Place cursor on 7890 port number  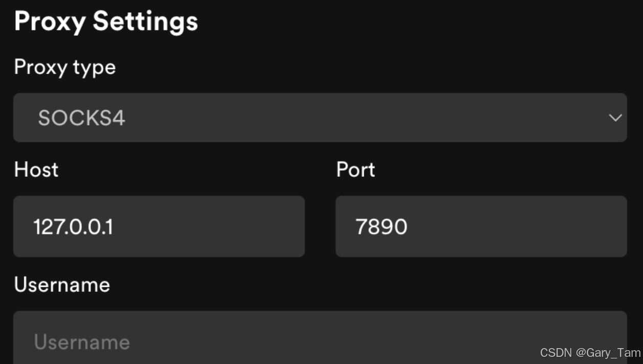[382, 226]
